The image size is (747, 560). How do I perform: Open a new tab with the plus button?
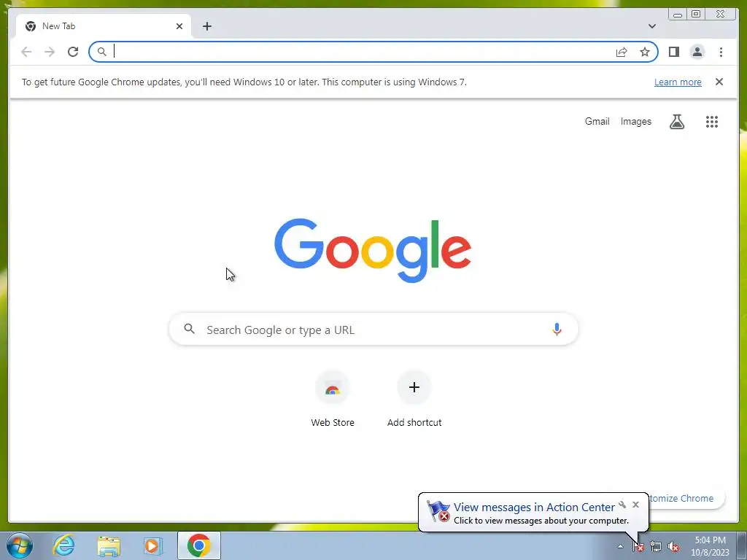206,26
